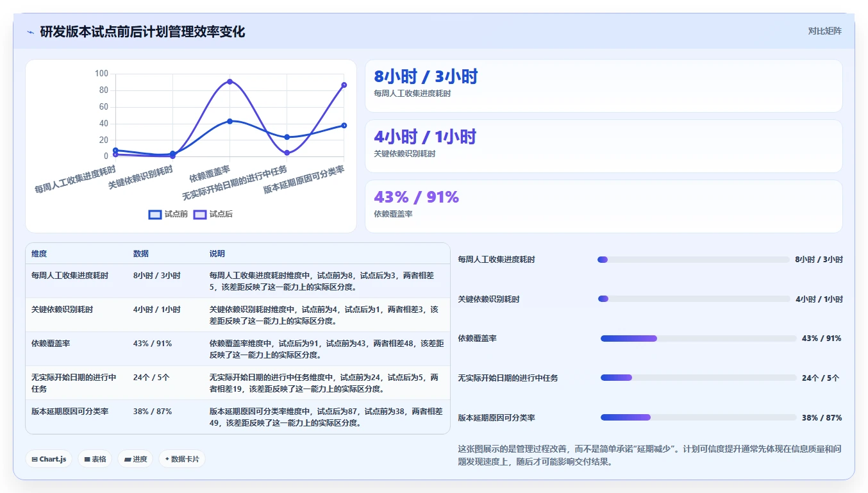Click the blue 试点前 point above 版本延期原因可分类率
Viewport: 868px width, 493px height.
(x=344, y=125)
